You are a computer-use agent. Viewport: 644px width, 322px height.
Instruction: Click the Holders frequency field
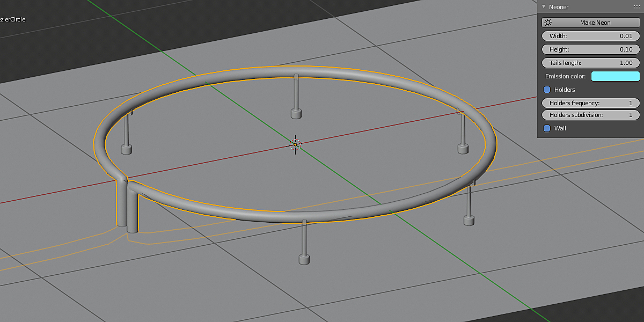(590, 103)
